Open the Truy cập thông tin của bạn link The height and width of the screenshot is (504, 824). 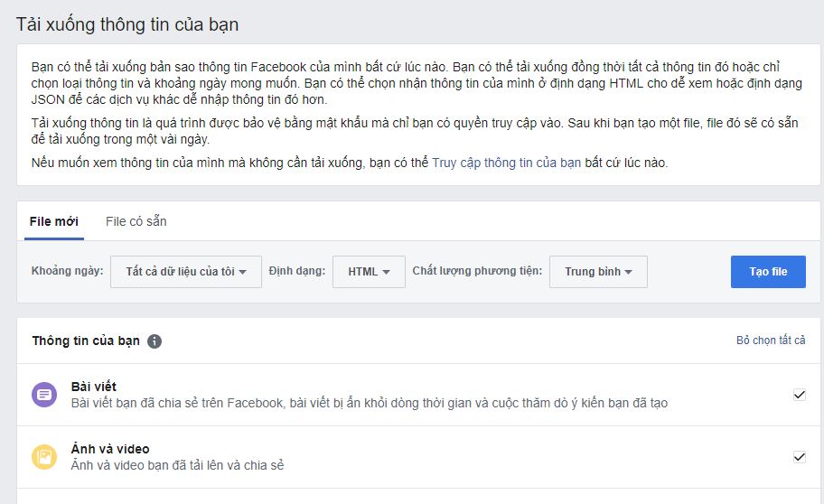pyautogui.click(x=507, y=163)
